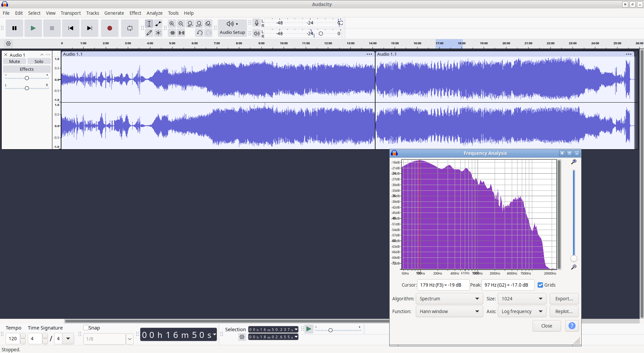Open the Axis Log frequency dropdown

point(522,311)
